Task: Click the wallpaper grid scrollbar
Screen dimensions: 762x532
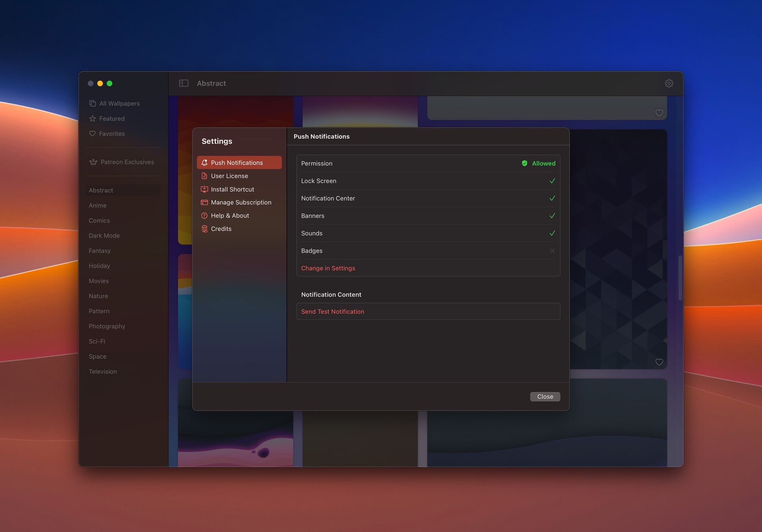Action: click(680, 278)
